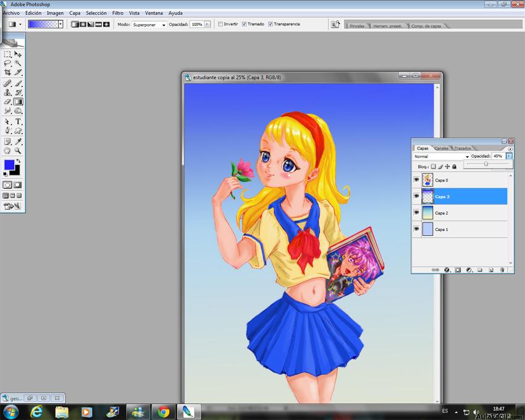Select the Clone Stamp tool

click(7, 93)
